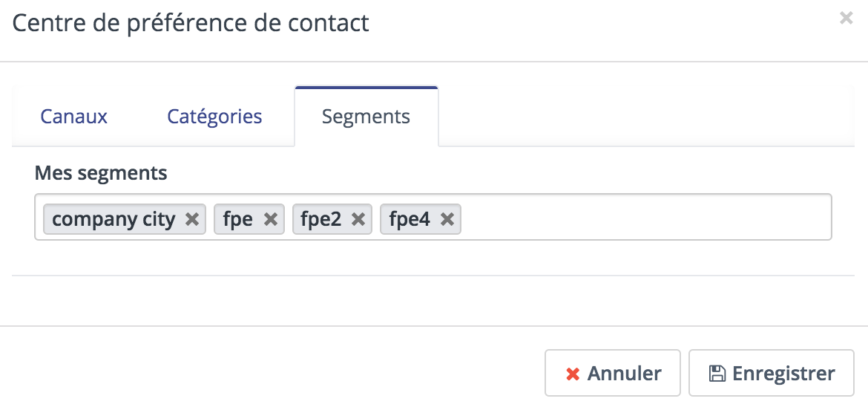Click the fpe tag text
This screenshot has height=410, width=868.
[238, 219]
